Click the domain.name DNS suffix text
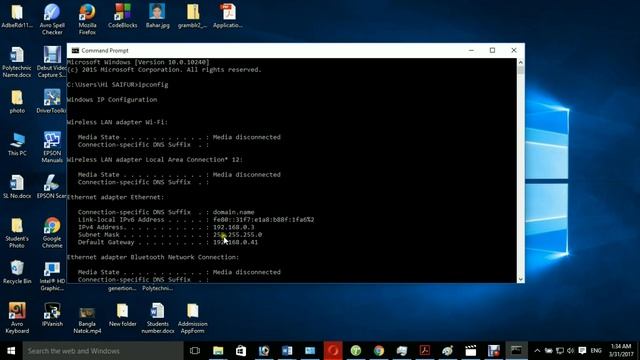Image resolution: width=640 pixels, height=360 pixels. 233,212
